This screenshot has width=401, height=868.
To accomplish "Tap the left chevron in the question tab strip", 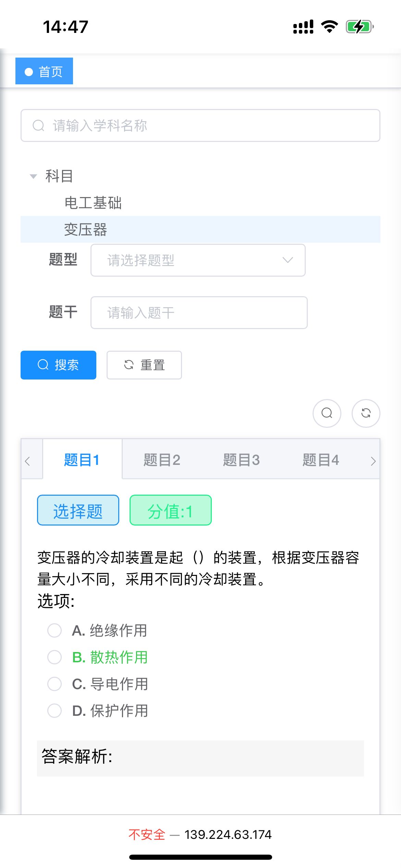I will coord(27,461).
